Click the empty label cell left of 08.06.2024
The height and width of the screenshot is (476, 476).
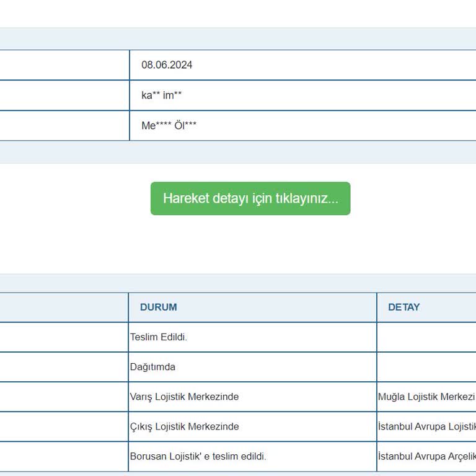(64, 65)
